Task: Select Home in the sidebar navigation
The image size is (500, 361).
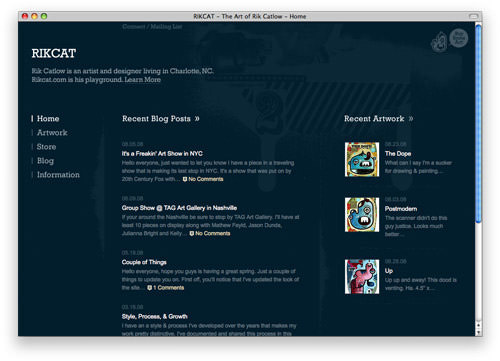Action: pos(48,119)
